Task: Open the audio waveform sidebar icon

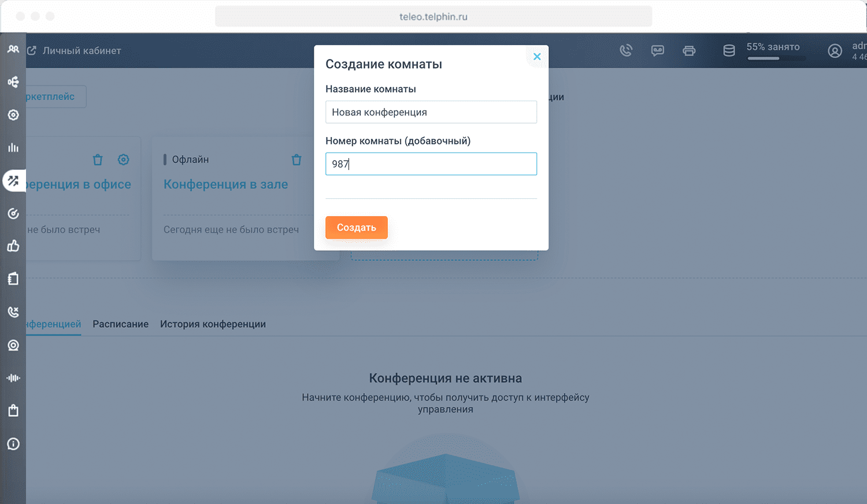Action: tap(13, 378)
